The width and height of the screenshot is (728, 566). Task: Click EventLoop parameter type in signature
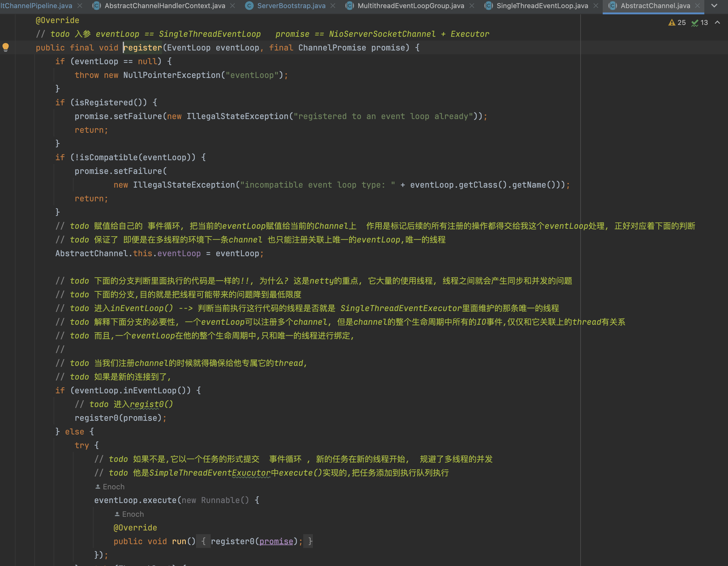point(189,48)
